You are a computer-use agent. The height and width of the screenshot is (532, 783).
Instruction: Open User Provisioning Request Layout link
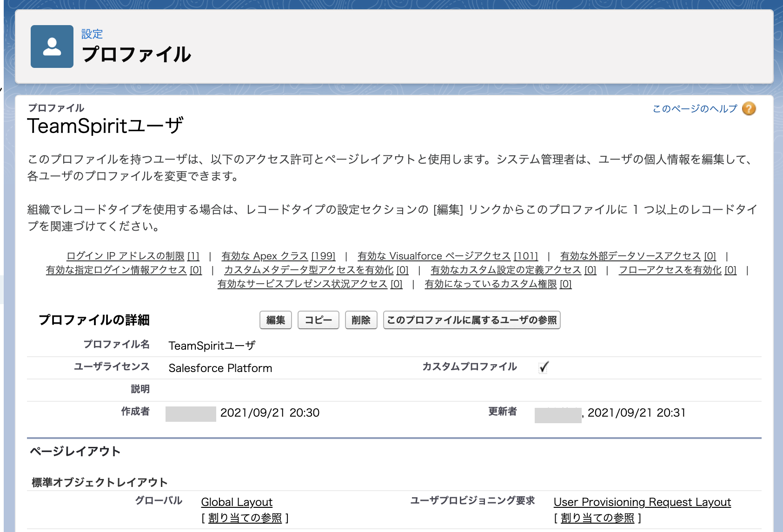click(x=642, y=502)
